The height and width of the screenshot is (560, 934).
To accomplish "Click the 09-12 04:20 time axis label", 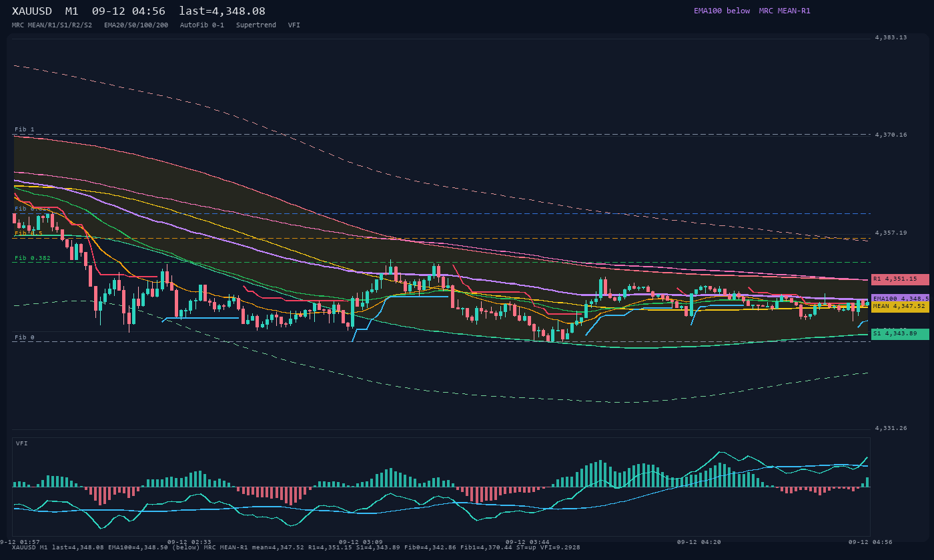I will click(x=699, y=542).
